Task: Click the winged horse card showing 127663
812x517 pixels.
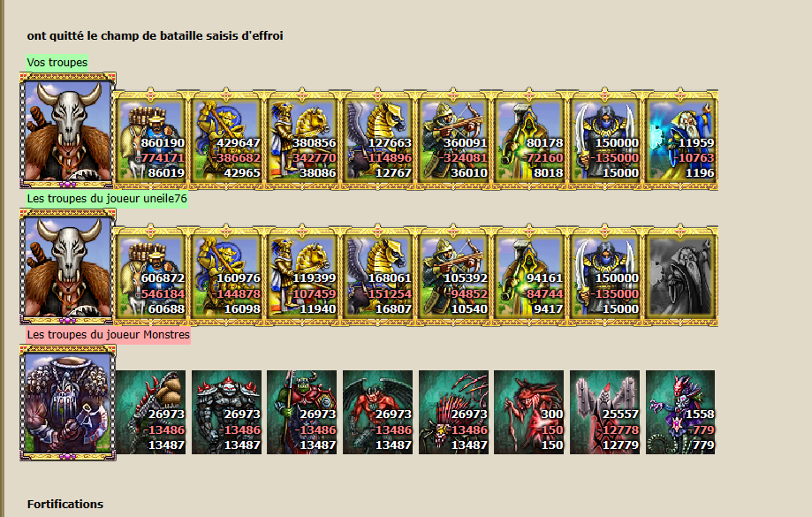Action: click(377, 140)
